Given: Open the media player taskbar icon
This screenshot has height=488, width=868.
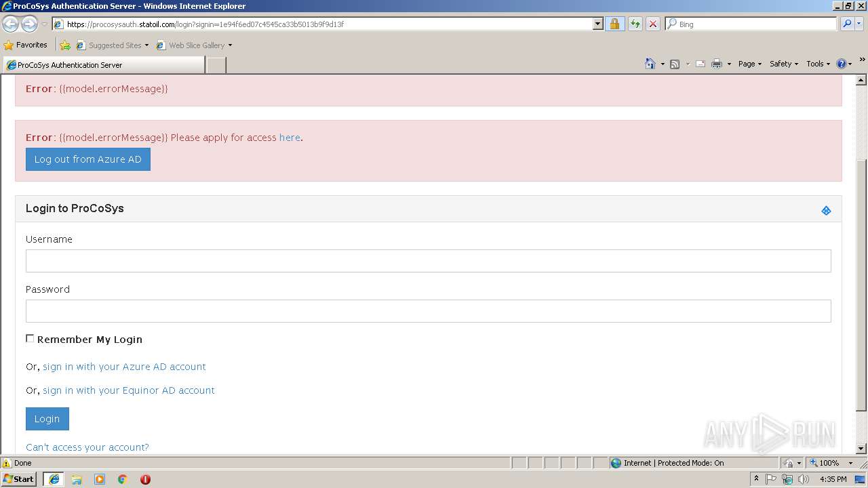Looking at the screenshot, I should [x=100, y=479].
